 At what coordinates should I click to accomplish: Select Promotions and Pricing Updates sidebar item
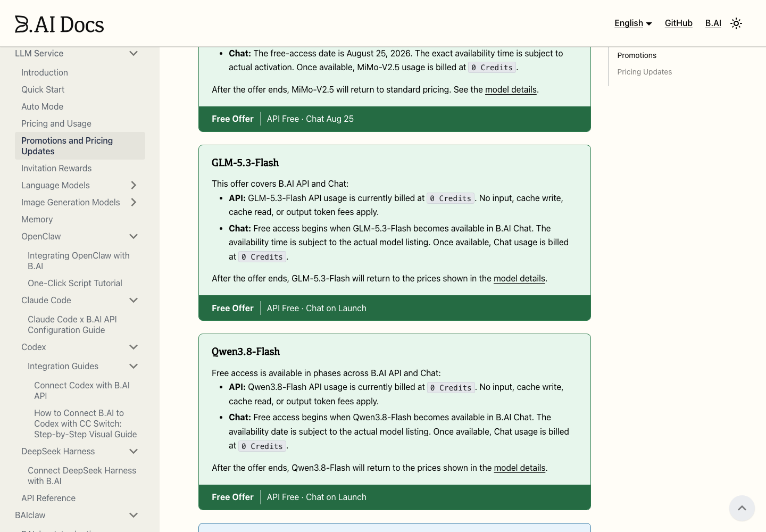pyautogui.click(x=80, y=146)
